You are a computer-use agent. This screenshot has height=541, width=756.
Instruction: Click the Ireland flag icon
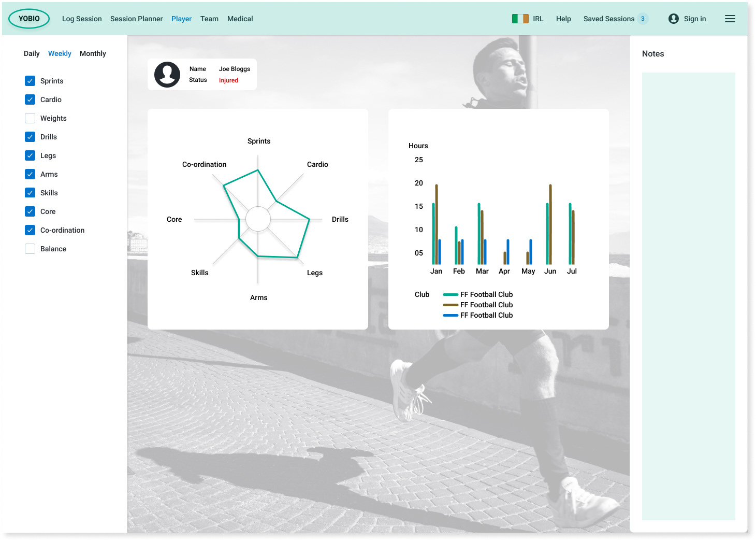pos(520,19)
